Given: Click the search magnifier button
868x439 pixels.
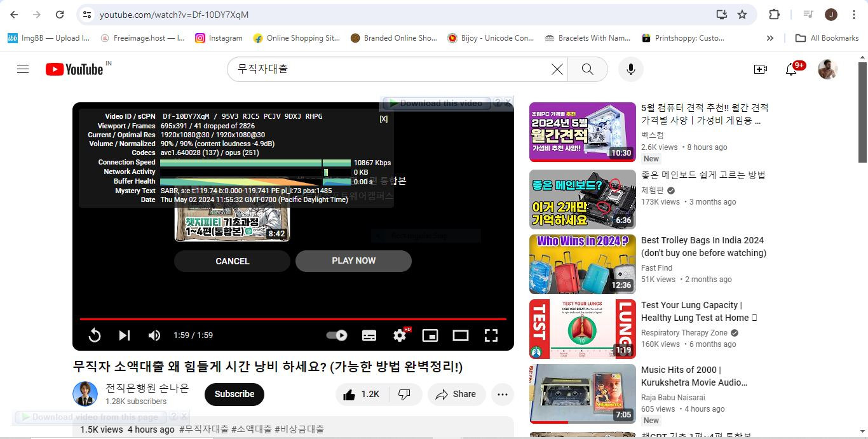Looking at the screenshot, I should click(587, 69).
